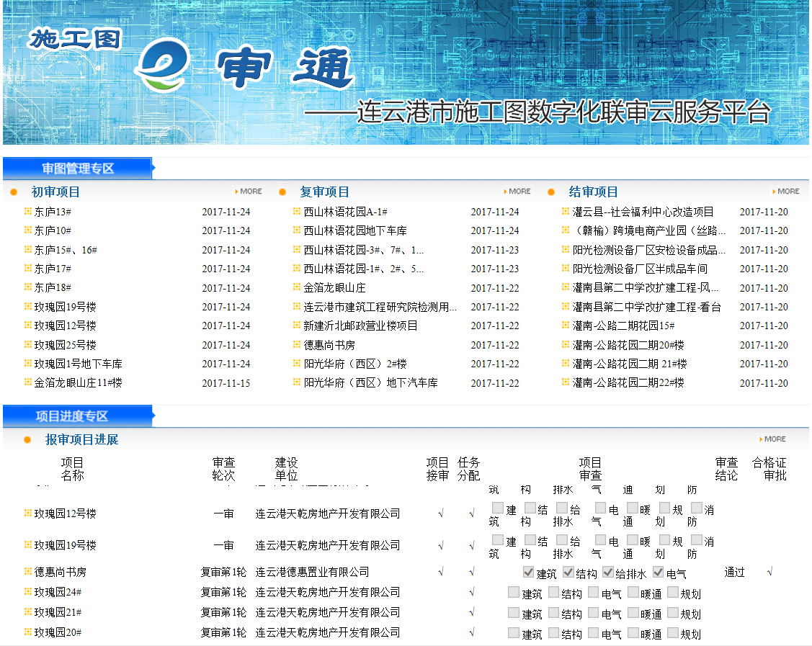This screenshot has height=646, width=812.
Task: Open the 新建沂北邮政营业楼项目 link
Action: pos(360,326)
